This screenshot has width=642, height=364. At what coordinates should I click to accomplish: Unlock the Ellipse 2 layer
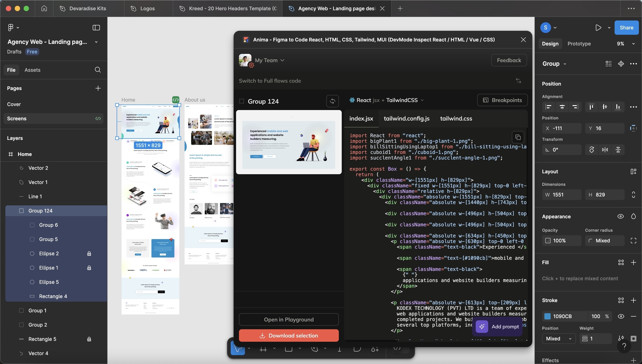coord(89,254)
